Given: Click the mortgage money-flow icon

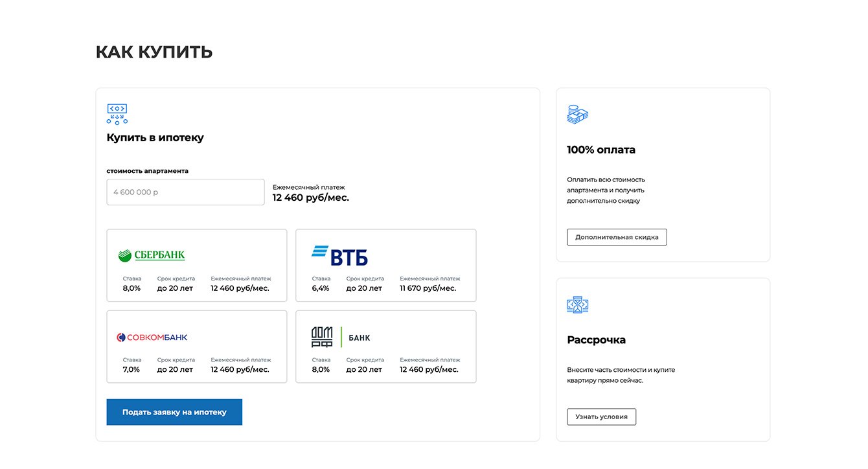Looking at the screenshot, I should (117, 114).
